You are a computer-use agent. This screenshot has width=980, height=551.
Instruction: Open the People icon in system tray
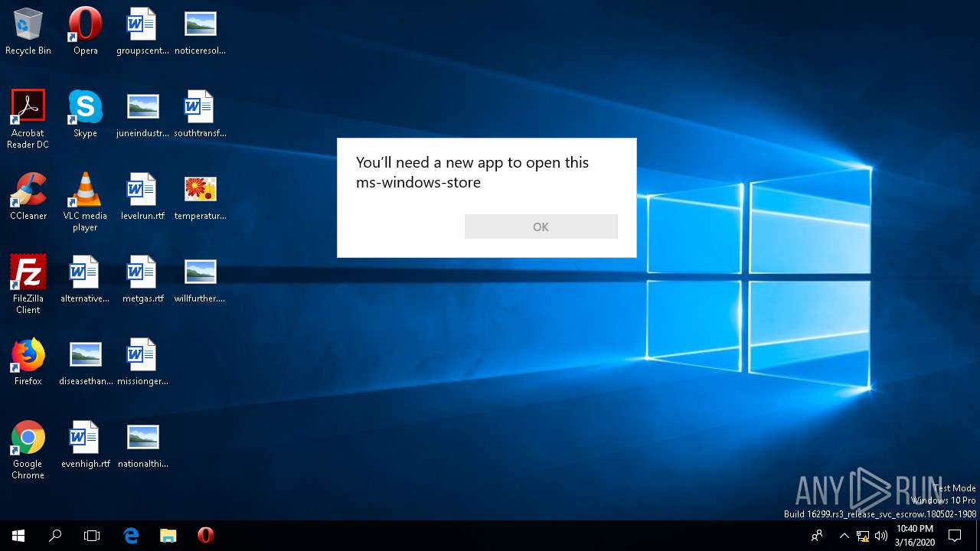point(817,536)
